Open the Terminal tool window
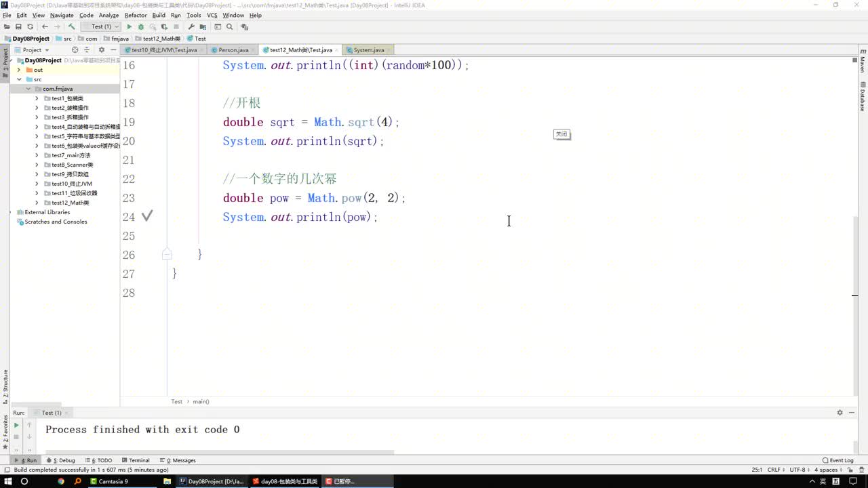This screenshot has height=488, width=868. point(136,460)
